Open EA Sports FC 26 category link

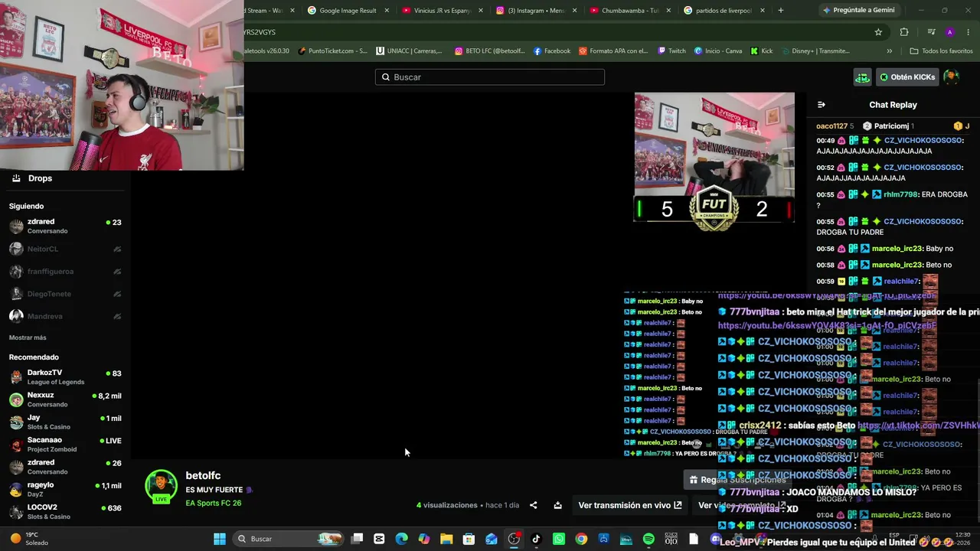point(213,503)
